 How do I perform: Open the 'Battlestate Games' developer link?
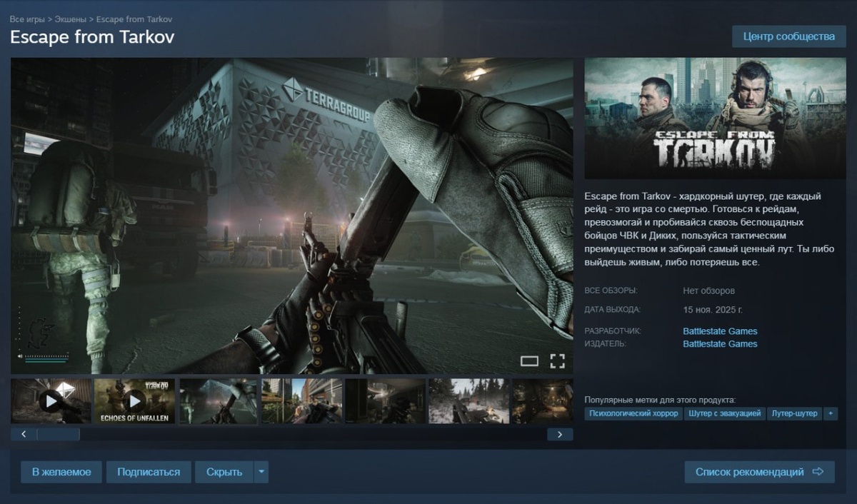[x=720, y=331]
